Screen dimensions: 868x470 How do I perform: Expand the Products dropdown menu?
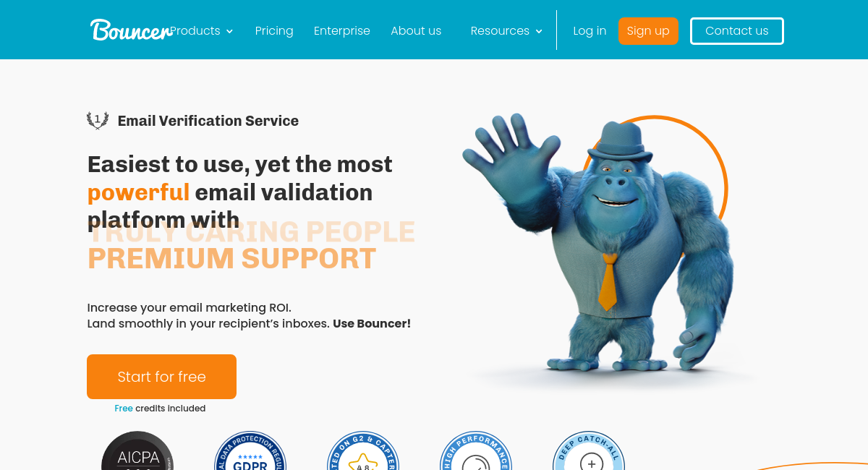202,31
